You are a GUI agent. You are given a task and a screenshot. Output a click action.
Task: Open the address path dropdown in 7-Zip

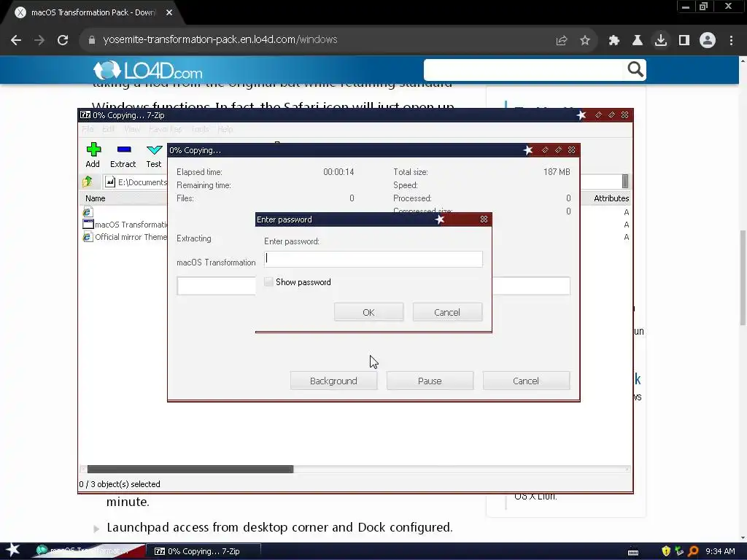pyautogui.click(x=625, y=182)
